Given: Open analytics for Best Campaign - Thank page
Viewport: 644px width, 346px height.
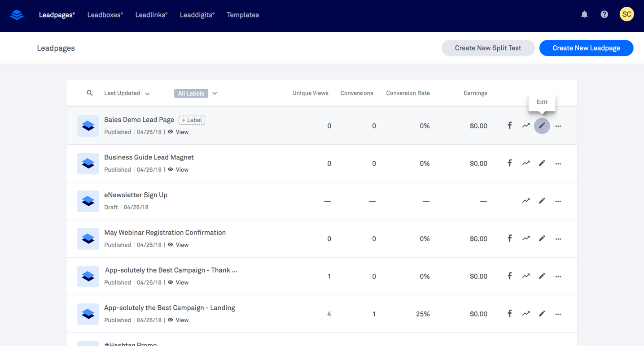Looking at the screenshot, I should coord(526,277).
